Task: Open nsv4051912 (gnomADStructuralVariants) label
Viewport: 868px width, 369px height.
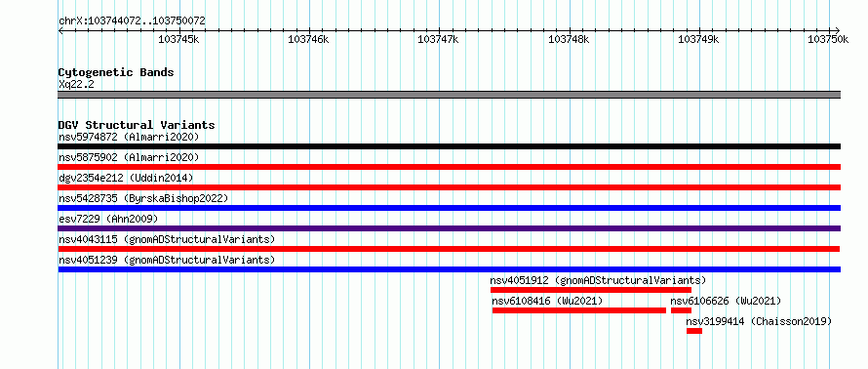Action: [599, 280]
